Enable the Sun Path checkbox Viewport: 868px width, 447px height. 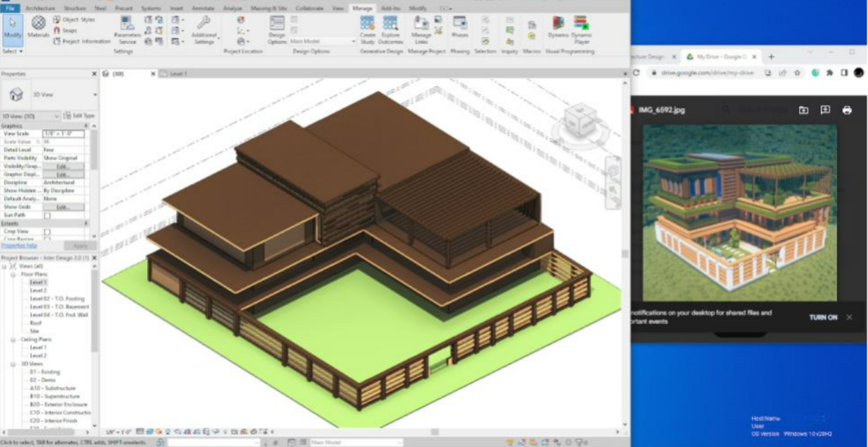tap(47, 215)
